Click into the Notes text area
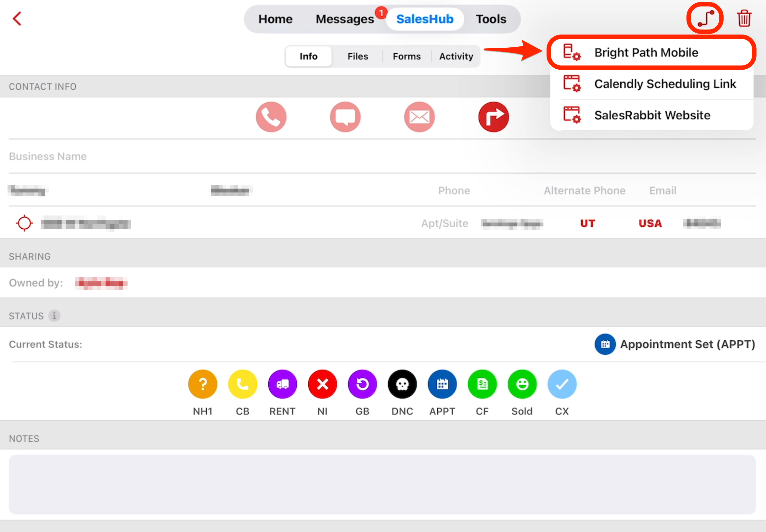This screenshot has width=766, height=532. [x=382, y=484]
